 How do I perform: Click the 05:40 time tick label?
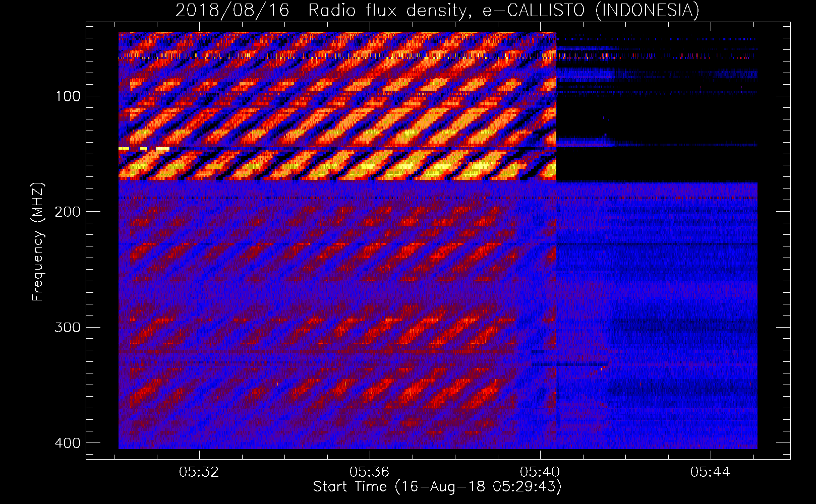(540, 472)
